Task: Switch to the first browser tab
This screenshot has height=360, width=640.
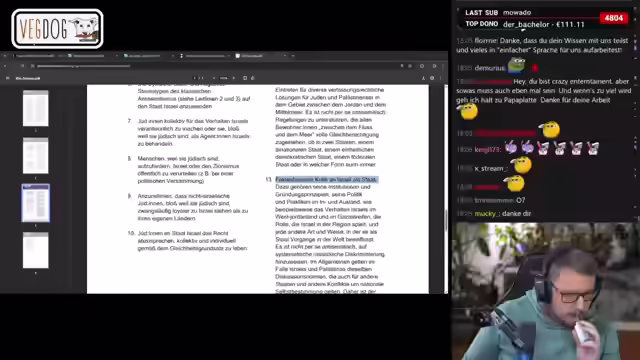Action: 35,56
